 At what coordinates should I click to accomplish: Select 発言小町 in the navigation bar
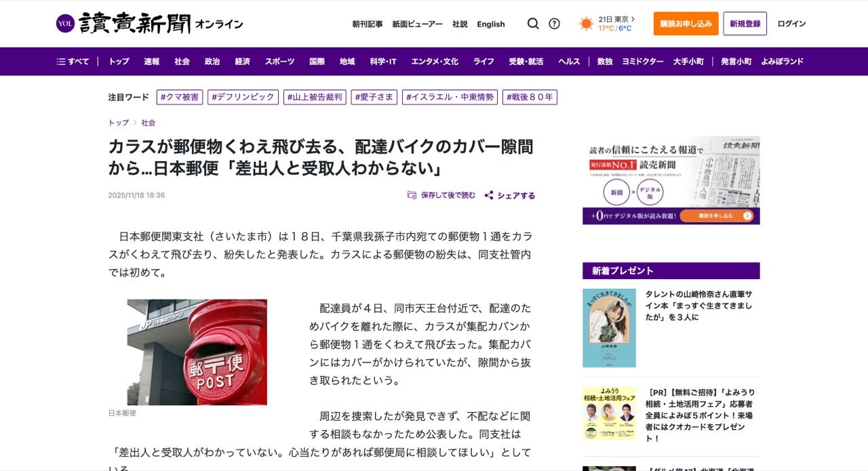pyautogui.click(x=736, y=62)
